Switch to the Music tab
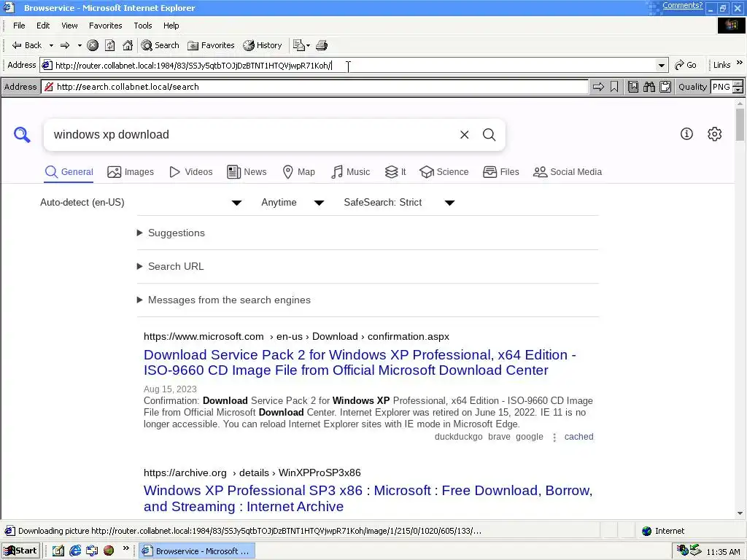 pos(351,172)
